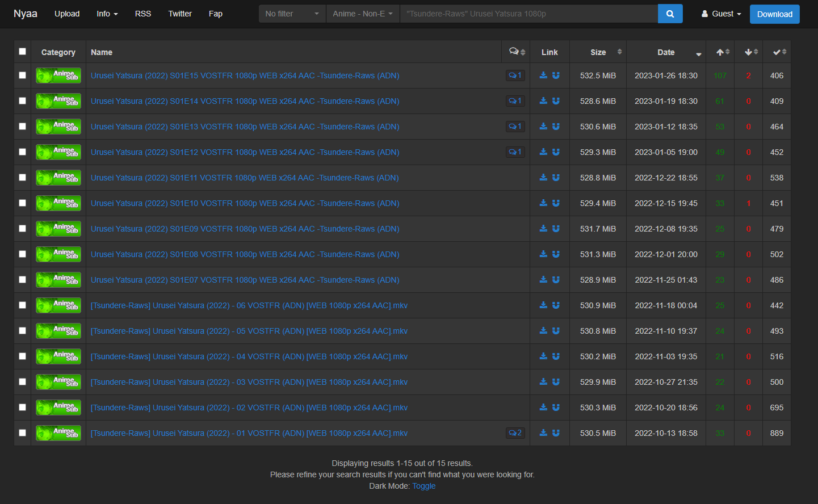Go to the Nyaa home page

point(26,14)
